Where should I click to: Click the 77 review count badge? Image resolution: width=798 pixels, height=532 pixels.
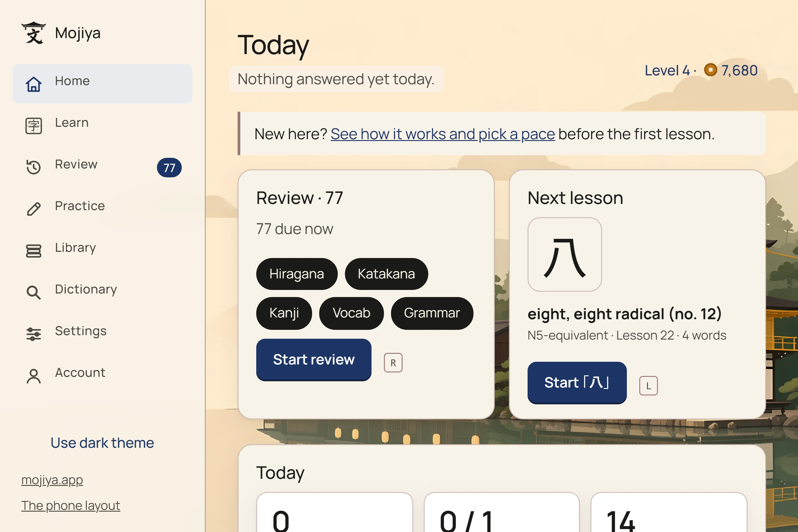169,168
